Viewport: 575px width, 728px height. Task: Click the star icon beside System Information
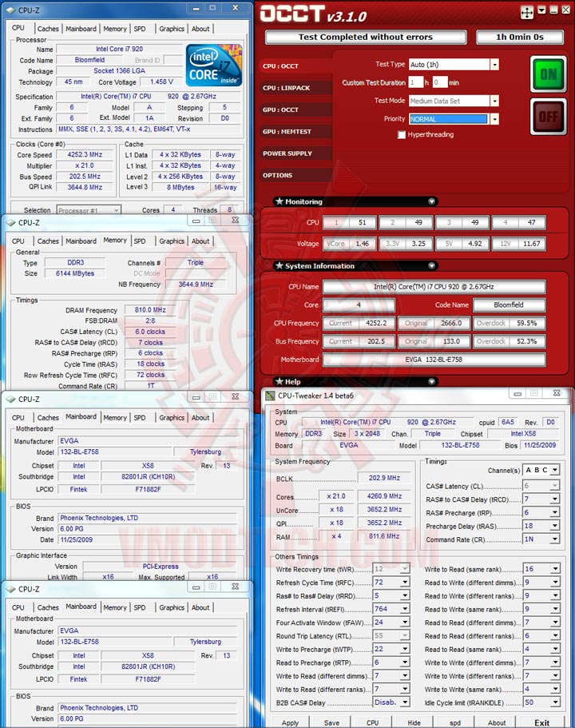279,265
